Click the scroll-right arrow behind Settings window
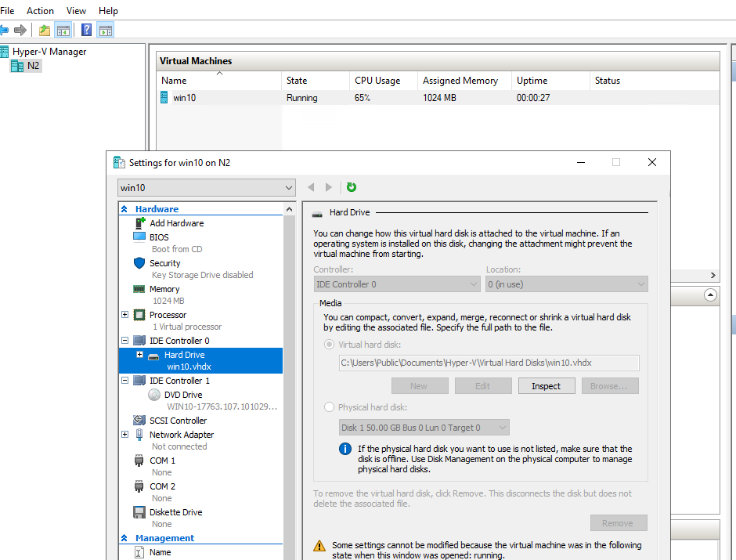 pyautogui.click(x=713, y=275)
